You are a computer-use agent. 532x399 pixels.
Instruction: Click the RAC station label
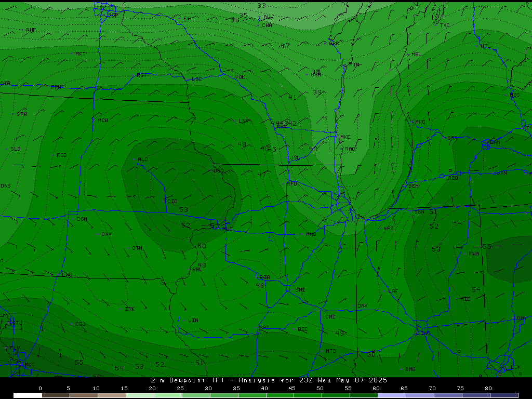(x=350, y=149)
